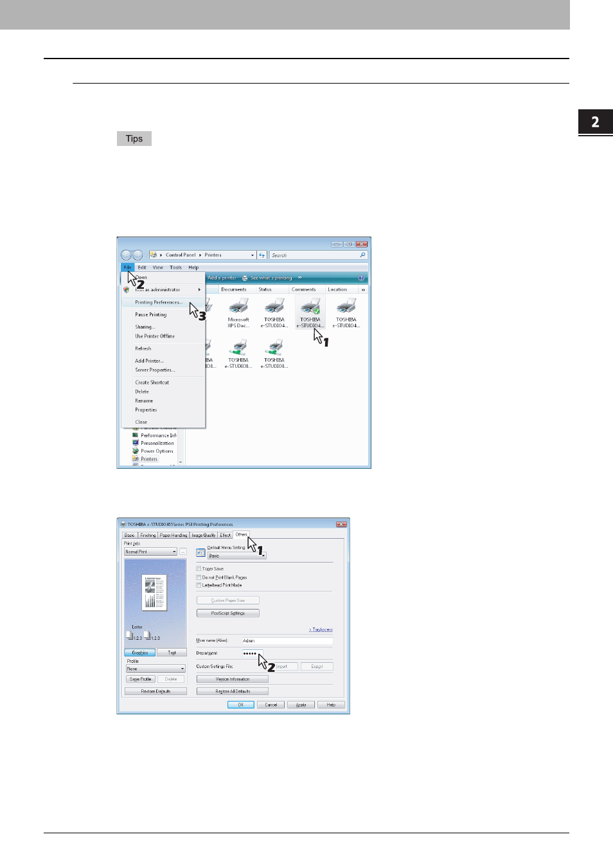The width and height of the screenshot is (613, 868).
Task: Click the folder icon in the address bar
Action: [153, 255]
